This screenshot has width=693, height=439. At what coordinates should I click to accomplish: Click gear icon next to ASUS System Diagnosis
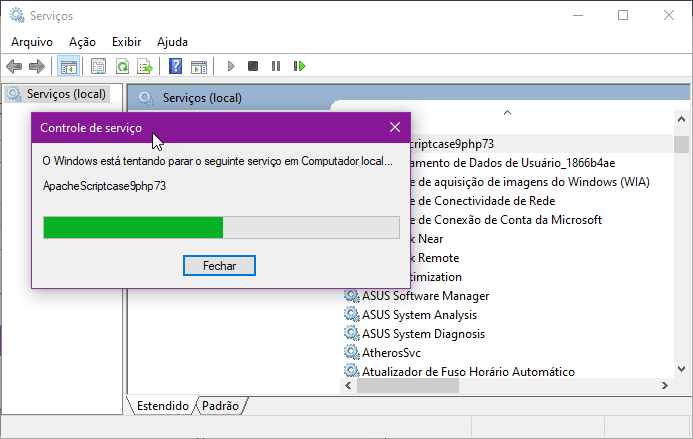[x=351, y=333]
